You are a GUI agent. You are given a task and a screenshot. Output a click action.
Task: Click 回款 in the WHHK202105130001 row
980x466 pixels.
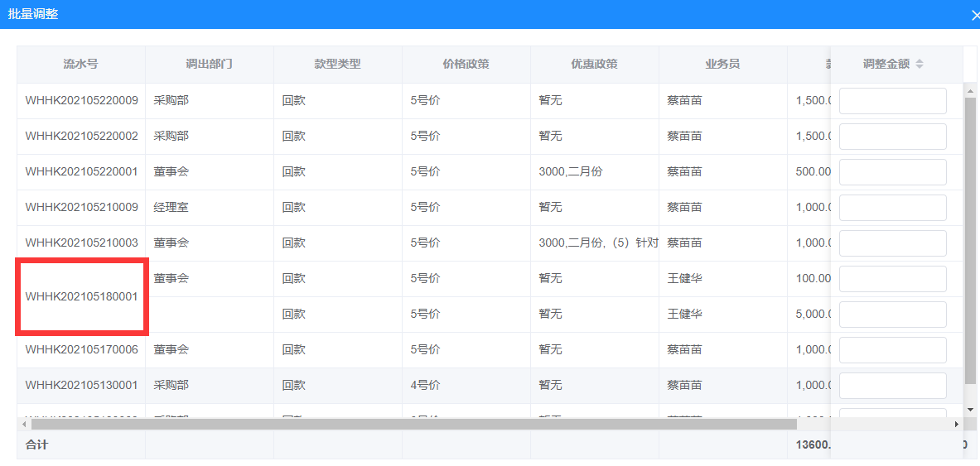point(294,386)
